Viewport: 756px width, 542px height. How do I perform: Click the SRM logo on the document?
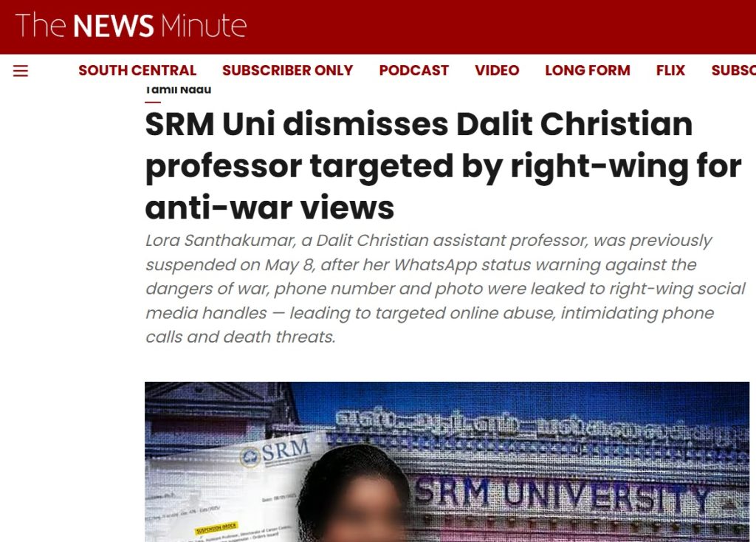(x=275, y=453)
